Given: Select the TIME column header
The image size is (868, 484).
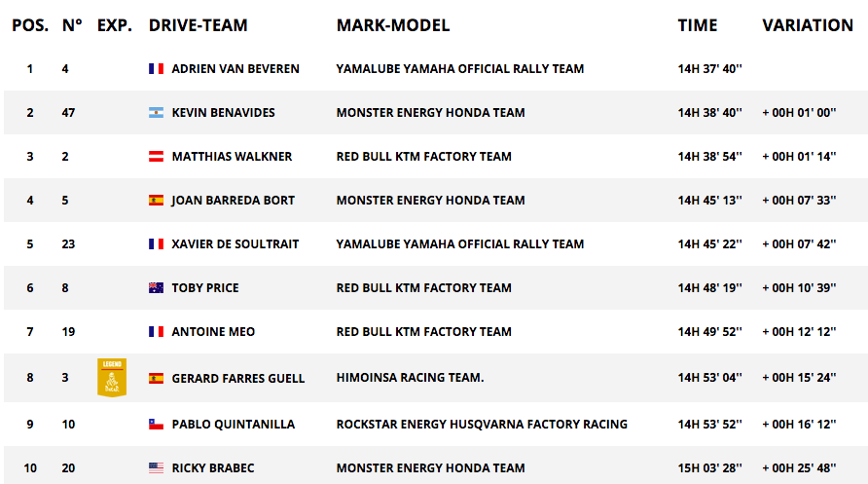Looking at the screenshot, I should 698,25.
